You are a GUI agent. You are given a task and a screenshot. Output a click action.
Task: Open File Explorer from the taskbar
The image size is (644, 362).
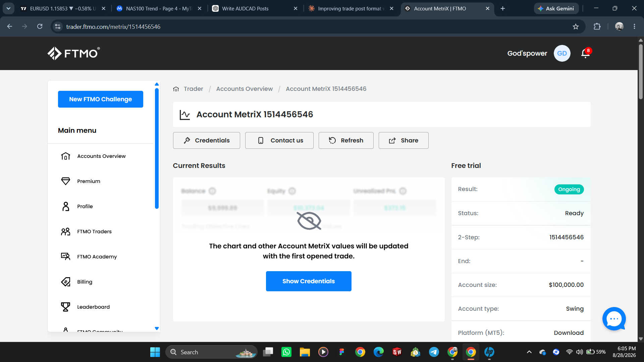pos(305,352)
